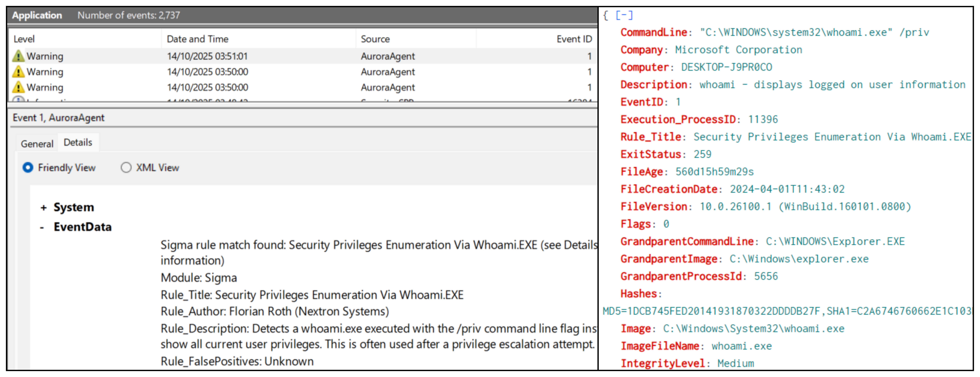Select XML View radio button
Screen dimensions: 980x377
pos(126,168)
